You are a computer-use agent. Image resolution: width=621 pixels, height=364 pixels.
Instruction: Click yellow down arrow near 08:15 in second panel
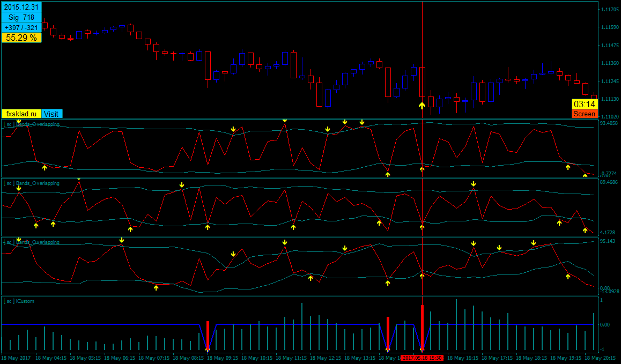tap(182, 185)
